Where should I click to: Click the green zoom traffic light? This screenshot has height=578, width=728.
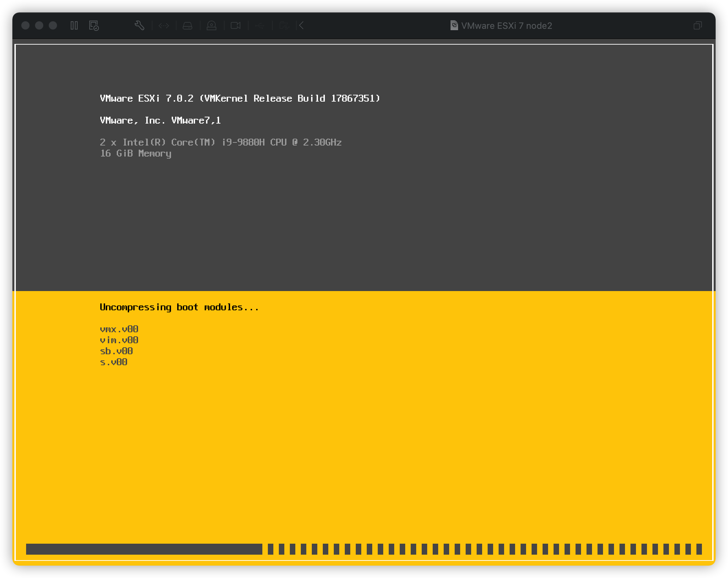[52, 25]
